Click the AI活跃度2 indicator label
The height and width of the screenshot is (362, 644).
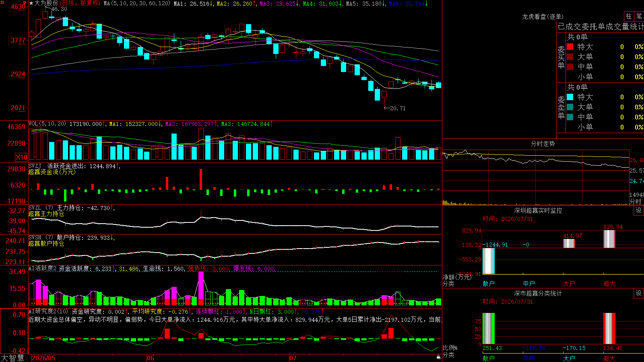point(42,268)
